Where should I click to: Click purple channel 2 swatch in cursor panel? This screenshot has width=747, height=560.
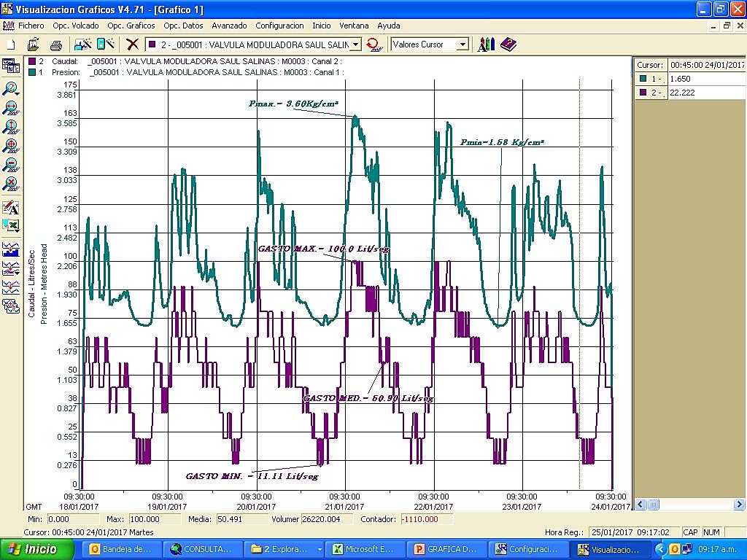click(x=643, y=93)
